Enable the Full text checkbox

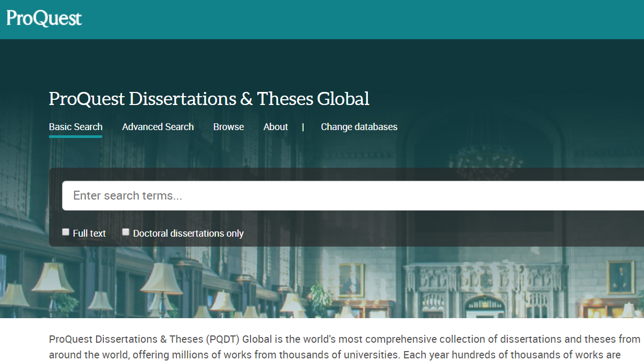[66, 232]
